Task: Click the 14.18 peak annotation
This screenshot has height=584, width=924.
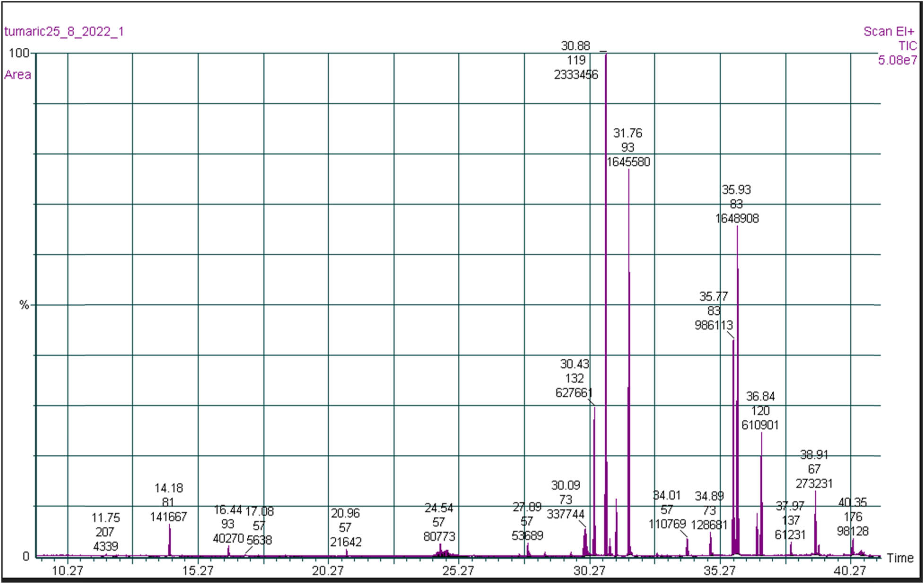Action: click(x=168, y=488)
